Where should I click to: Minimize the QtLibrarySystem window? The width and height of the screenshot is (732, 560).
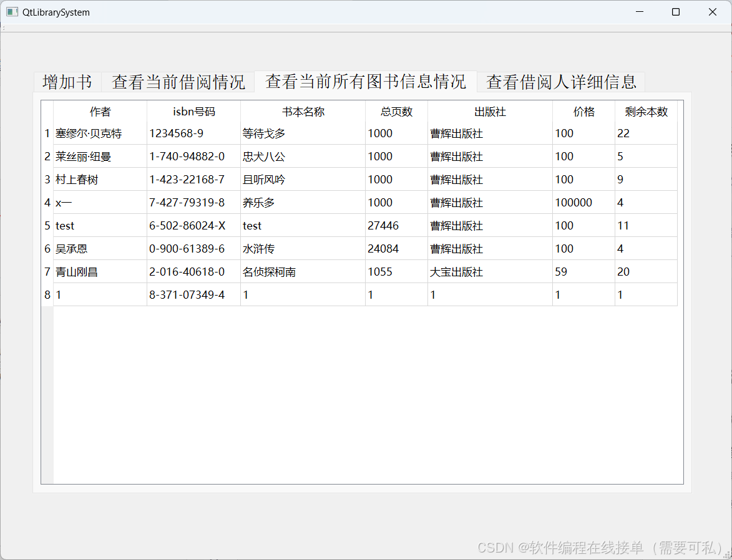pos(640,12)
